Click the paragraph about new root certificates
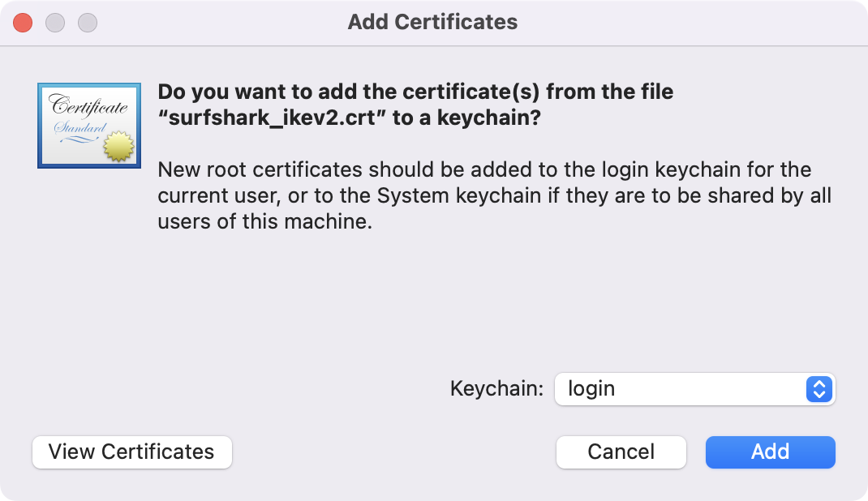Screen dimensions: 868x501 point(494,195)
